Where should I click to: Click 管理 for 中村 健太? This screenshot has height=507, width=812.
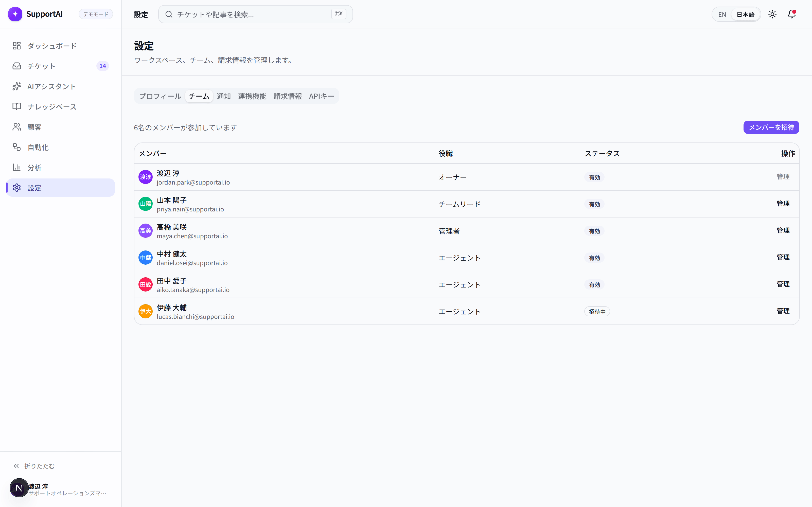click(x=783, y=257)
